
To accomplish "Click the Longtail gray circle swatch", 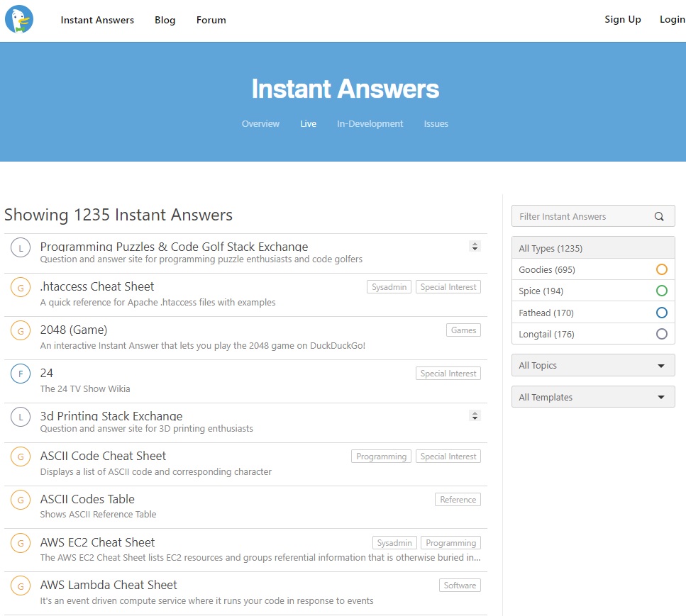I will click(x=661, y=334).
